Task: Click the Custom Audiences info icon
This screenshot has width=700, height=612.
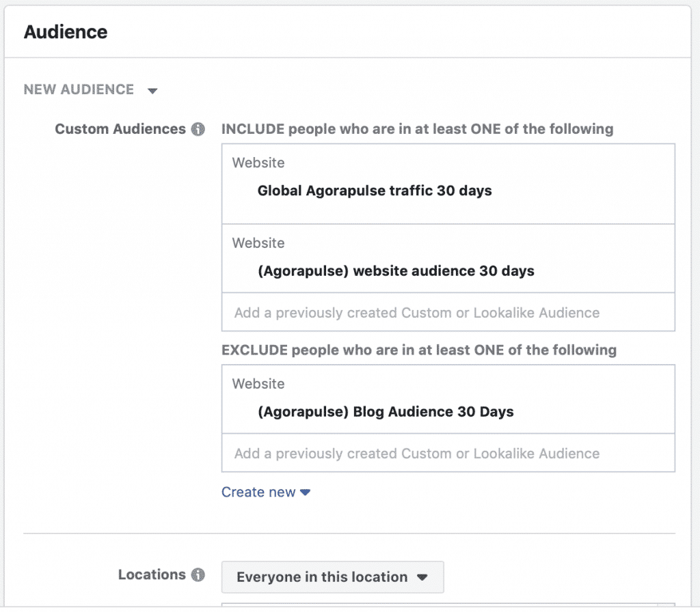Action: 198,129
